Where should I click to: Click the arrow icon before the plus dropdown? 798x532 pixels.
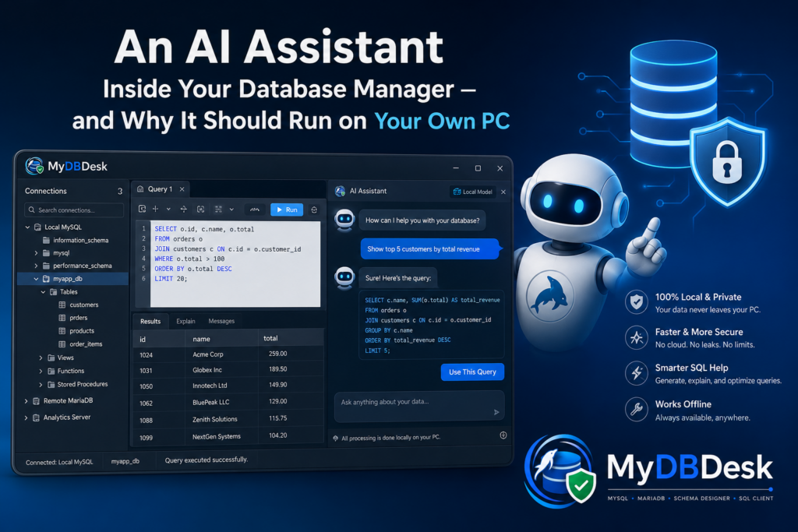pos(184,209)
